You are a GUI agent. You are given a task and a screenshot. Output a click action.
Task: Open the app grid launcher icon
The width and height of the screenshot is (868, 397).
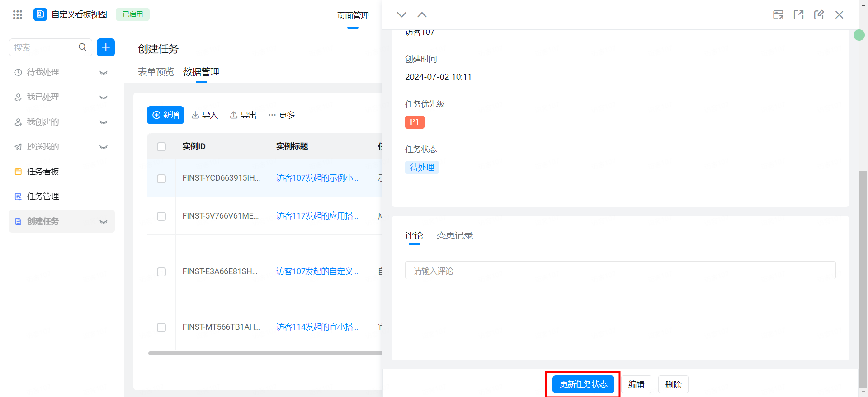[18, 15]
